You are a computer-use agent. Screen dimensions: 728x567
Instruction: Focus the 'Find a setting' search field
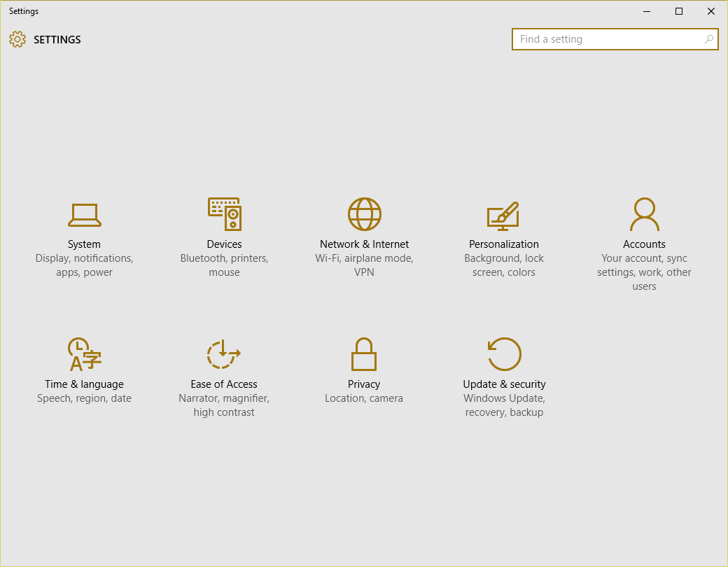pyautogui.click(x=615, y=39)
